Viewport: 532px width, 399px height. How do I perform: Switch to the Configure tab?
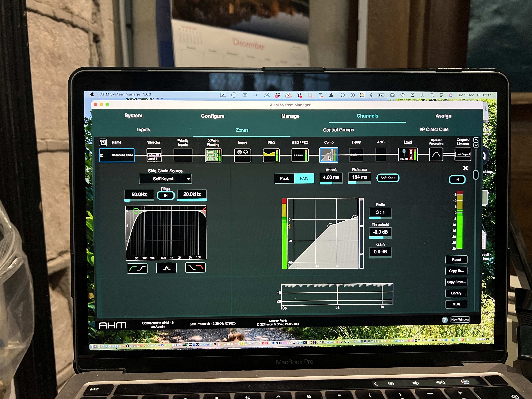(x=213, y=116)
